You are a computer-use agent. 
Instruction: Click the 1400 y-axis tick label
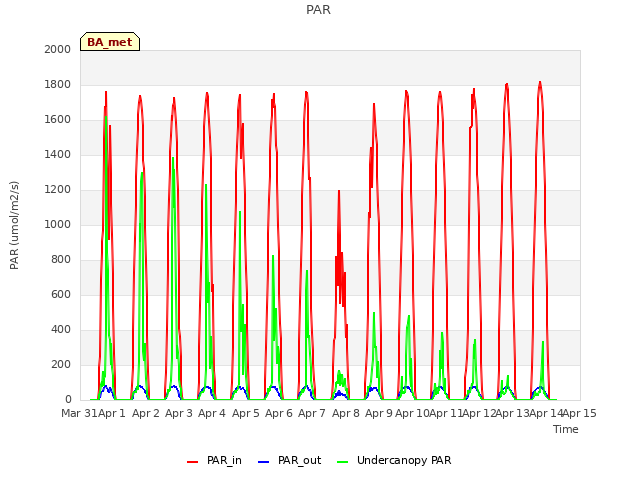click(58, 154)
